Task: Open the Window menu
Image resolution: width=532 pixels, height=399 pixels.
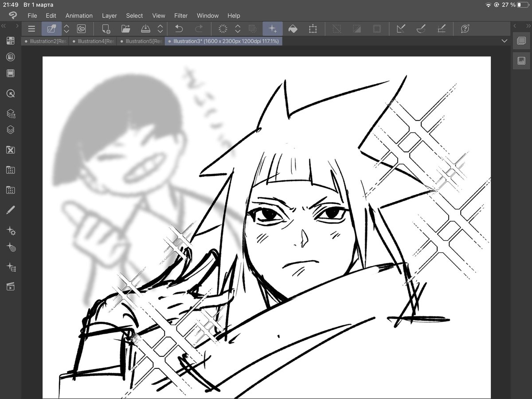Action: (x=207, y=16)
